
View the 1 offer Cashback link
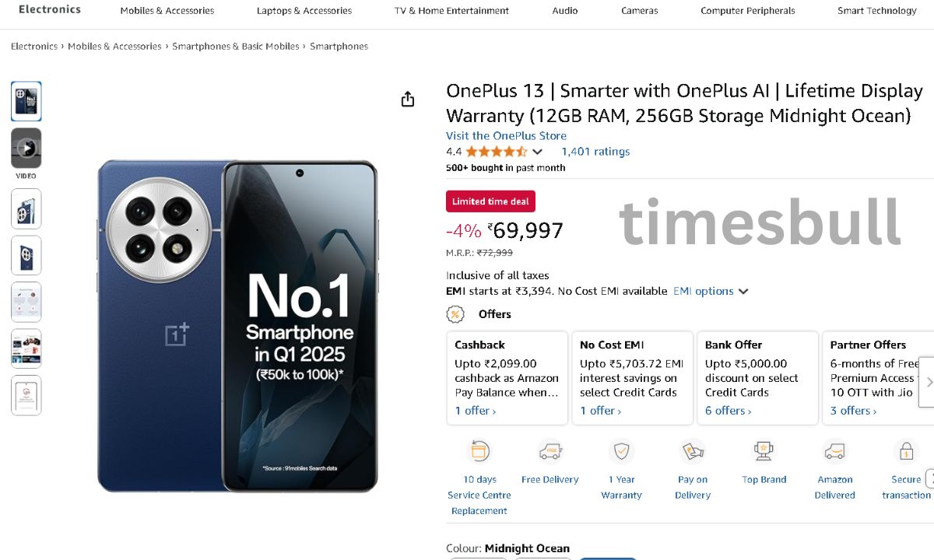click(x=475, y=411)
